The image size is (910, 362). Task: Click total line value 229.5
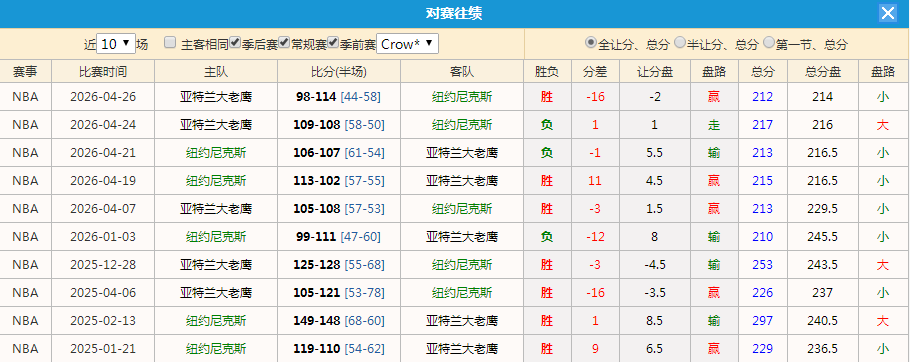[822, 208]
